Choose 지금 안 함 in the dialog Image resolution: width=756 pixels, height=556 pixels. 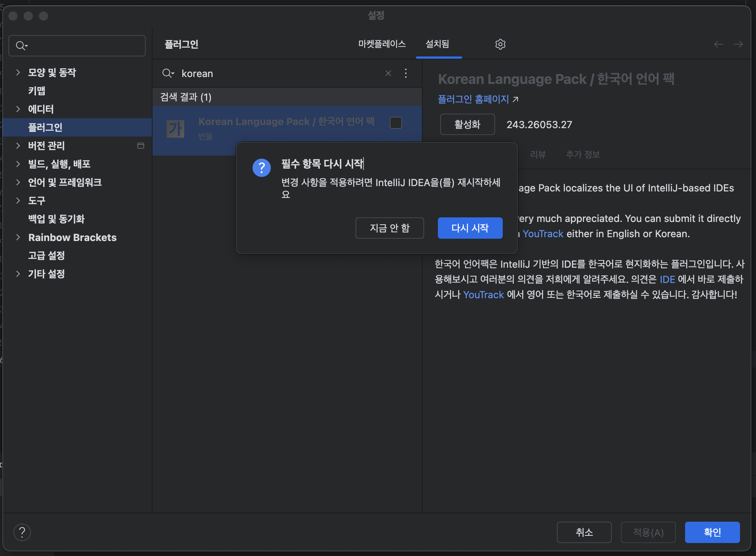pyautogui.click(x=389, y=228)
